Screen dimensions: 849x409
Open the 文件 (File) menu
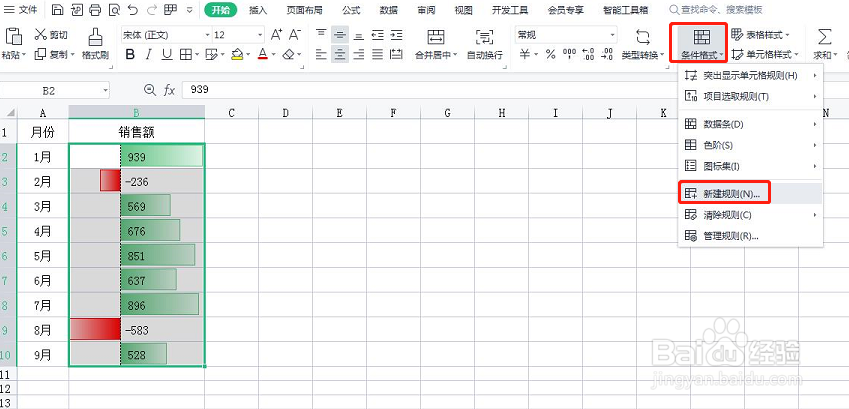pyautogui.click(x=21, y=10)
